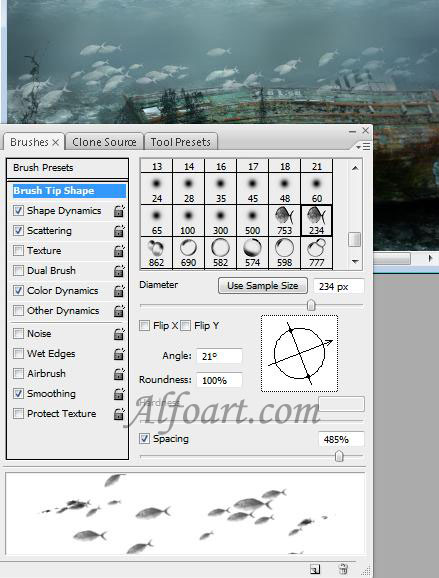Image resolution: width=439 pixels, height=578 pixels.
Task: Select the fish brush preset 234
Action: pyautogui.click(x=317, y=220)
